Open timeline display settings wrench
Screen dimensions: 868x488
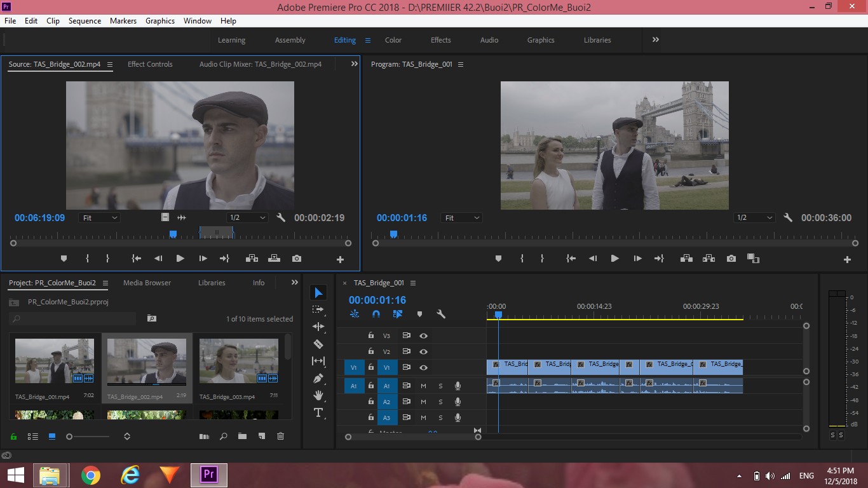pyautogui.click(x=441, y=314)
